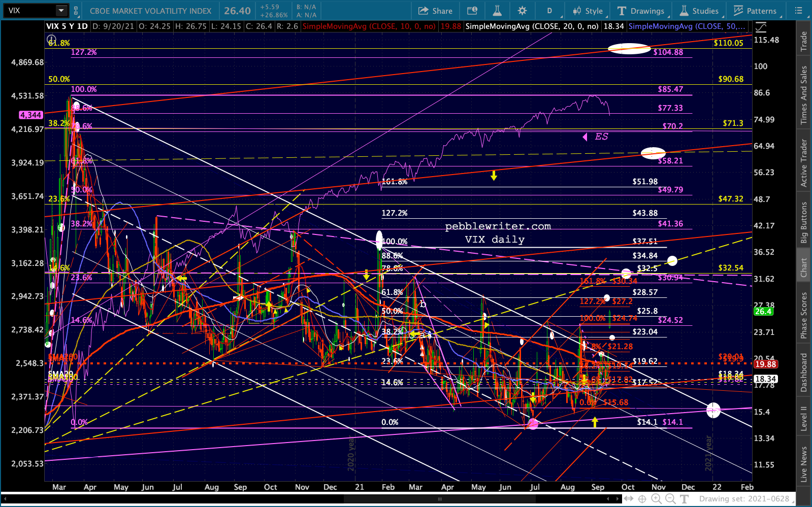This screenshot has width=812, height=507.
Task: Toggle the chart scale curve icon
Action: (760, 27)
